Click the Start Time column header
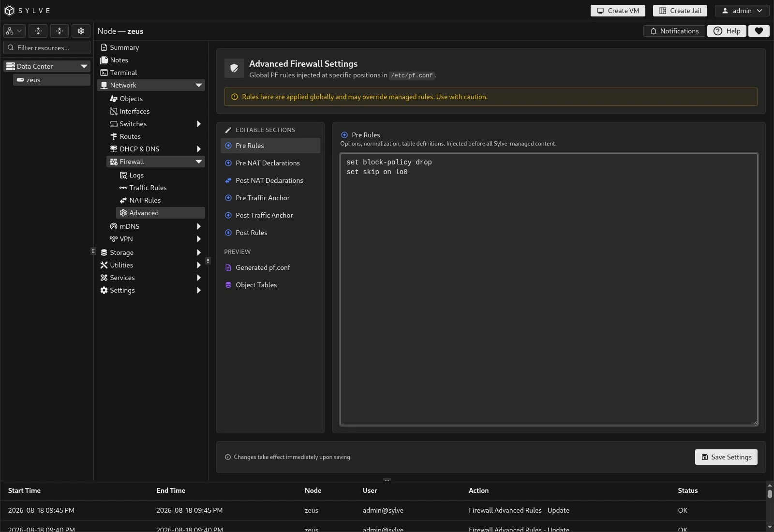Viewport: 774px width, 532px height. pyautogui.click(x=24, y=490)
